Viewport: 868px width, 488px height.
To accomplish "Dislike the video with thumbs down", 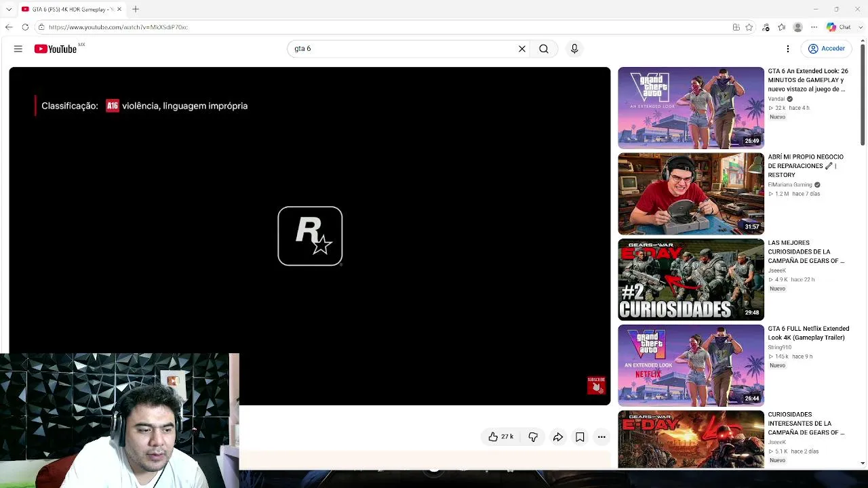I will (x=533, y=437).
